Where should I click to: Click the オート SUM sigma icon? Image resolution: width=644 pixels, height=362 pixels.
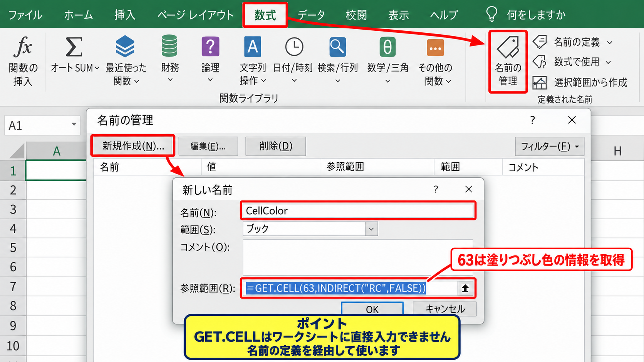coord(74,47)
